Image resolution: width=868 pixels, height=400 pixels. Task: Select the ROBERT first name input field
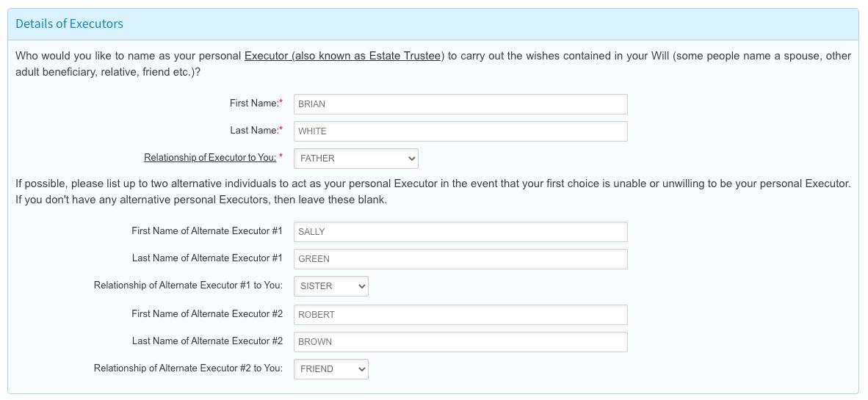(460, 315)
